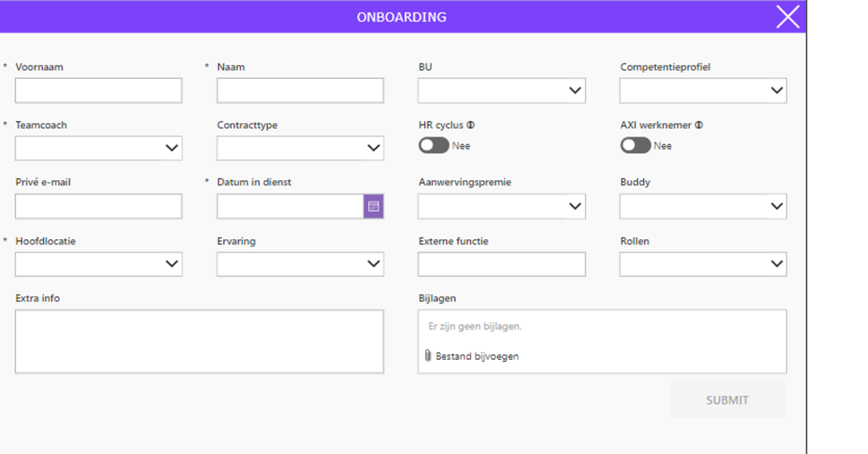Click the info icon beside AXI werknemer
Viewport: 868px width, 454px height.
click(699, 126)
